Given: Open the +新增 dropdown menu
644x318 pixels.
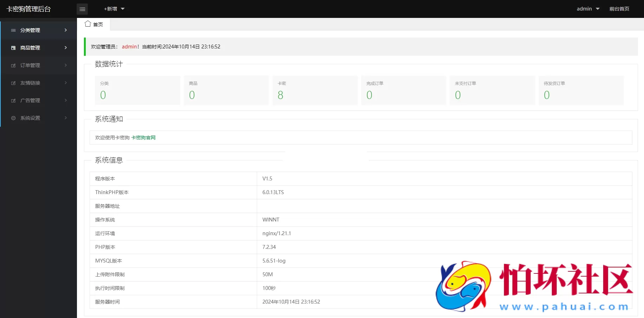Looking at the screenshot, I should [114, 9].
